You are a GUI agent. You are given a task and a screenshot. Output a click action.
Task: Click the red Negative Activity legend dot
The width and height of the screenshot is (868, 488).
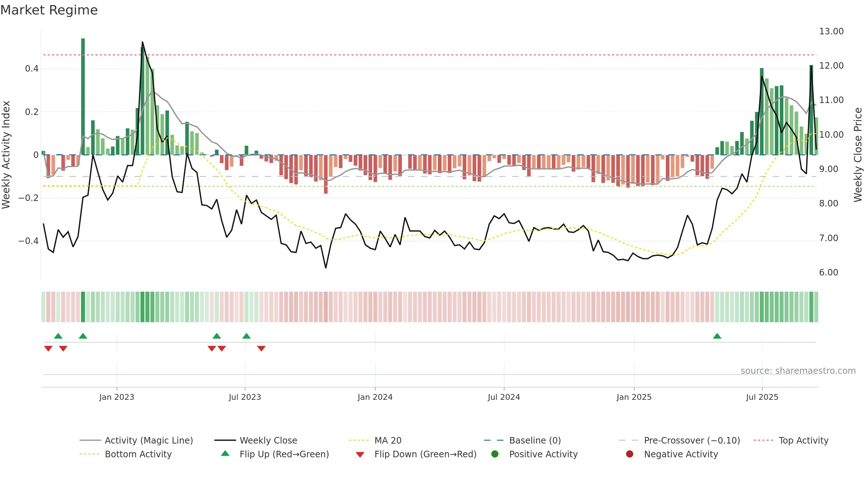(630, 454)
